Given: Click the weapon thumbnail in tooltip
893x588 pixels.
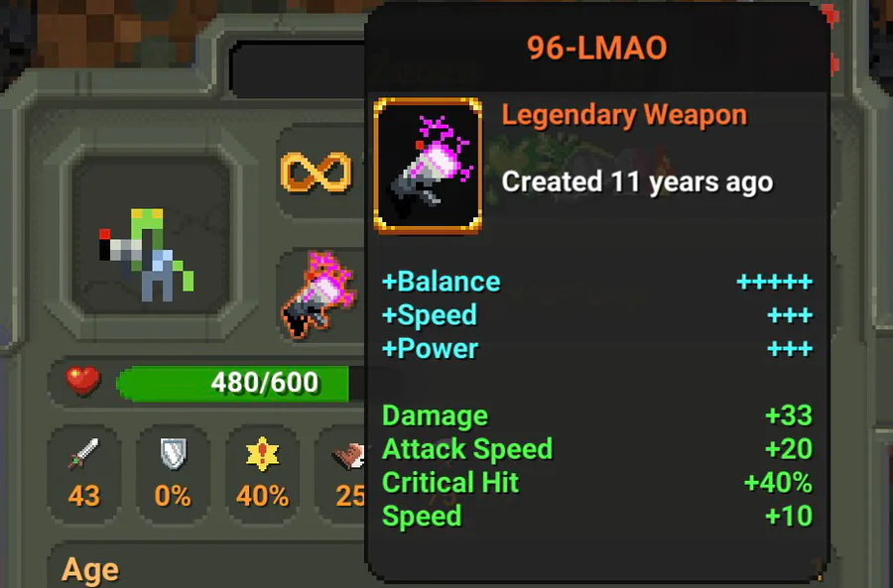Looking at the screenshot, I should (428, 166).
